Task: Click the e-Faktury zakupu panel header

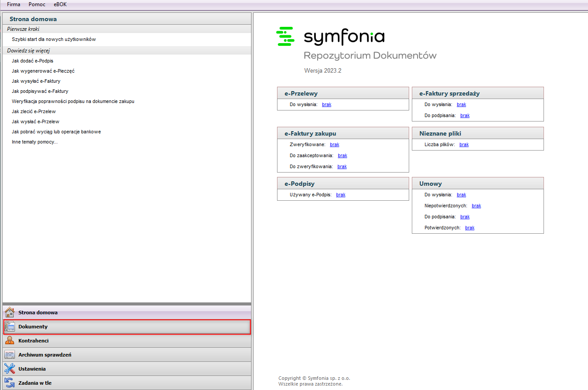Action: (343, 133)
